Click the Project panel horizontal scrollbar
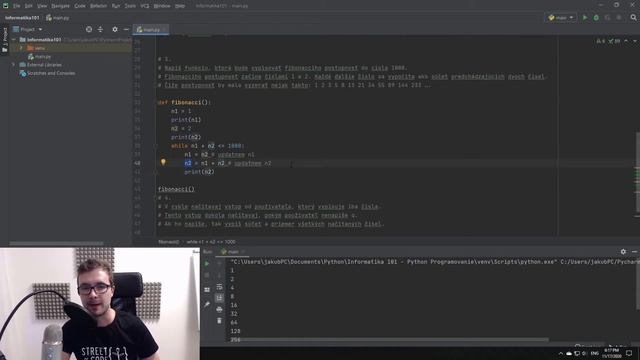This screenshot has height=360, width=640. (56, 243)
